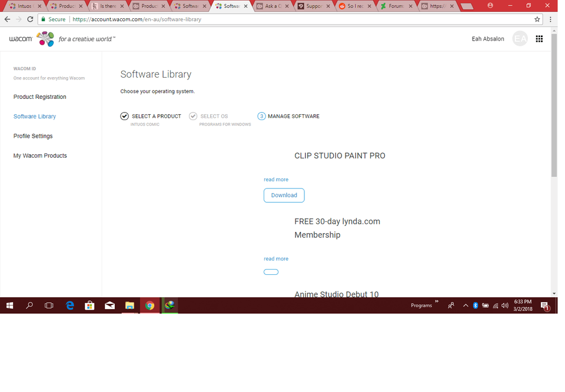Switch to the Intuos tab
The image size is (565, 392).
[25, 6]
